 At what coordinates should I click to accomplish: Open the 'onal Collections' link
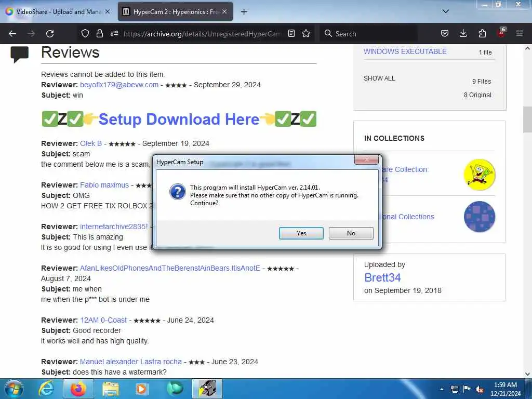click(408, 217)
